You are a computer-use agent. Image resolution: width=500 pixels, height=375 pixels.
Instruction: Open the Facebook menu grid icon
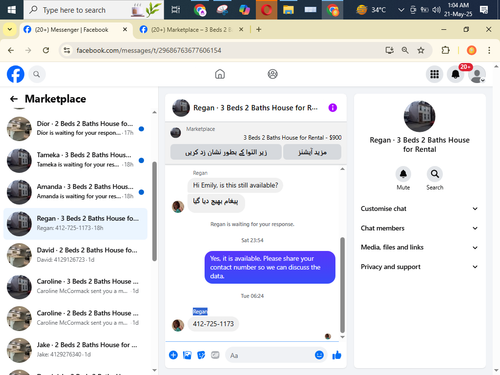pyautogui.click(x=434, y=74)
